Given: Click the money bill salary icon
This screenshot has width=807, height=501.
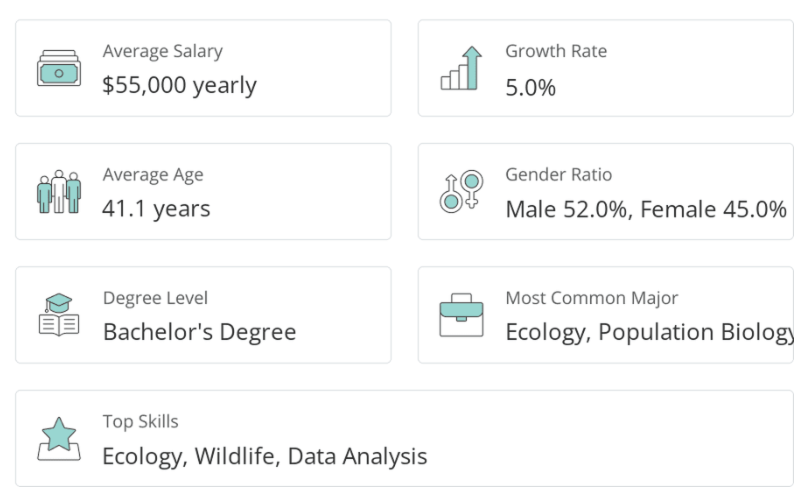Looking at the screenshot, I should (59, 68).
